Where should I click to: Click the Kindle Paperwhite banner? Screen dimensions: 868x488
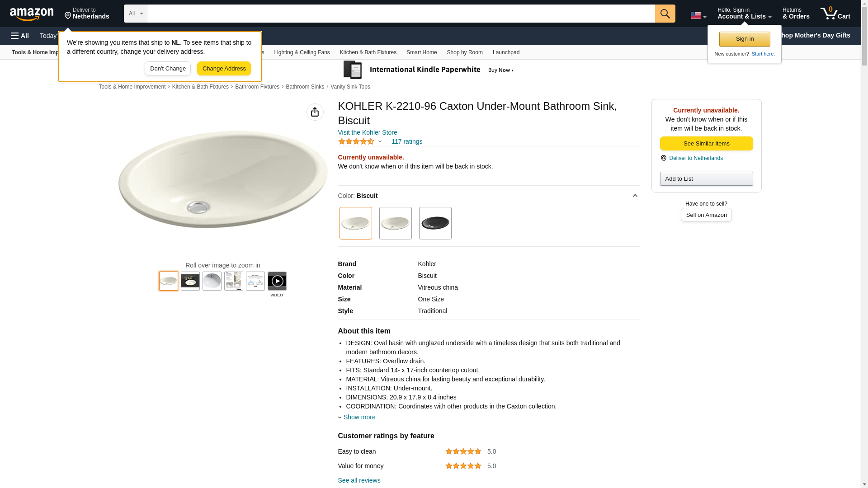point(429,70)
